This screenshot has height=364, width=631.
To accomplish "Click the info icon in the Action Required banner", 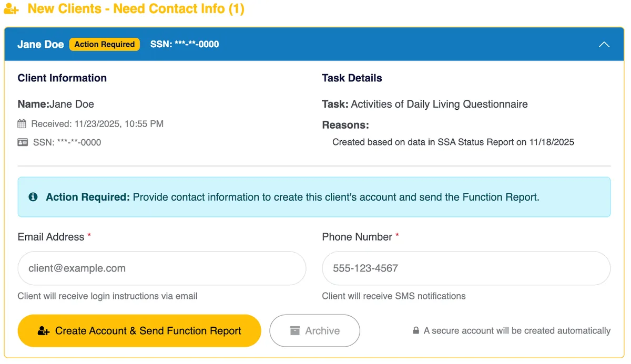I will pos(33,197).
